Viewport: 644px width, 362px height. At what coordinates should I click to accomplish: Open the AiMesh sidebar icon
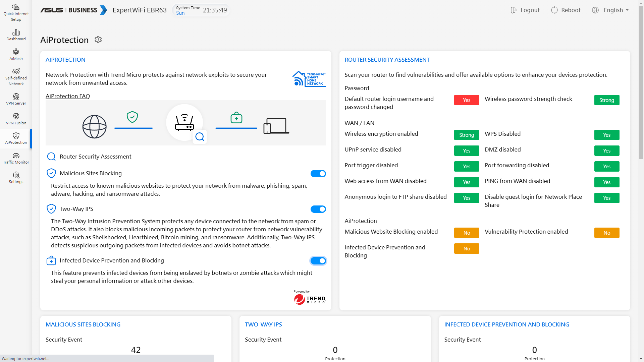click(16, 54)
